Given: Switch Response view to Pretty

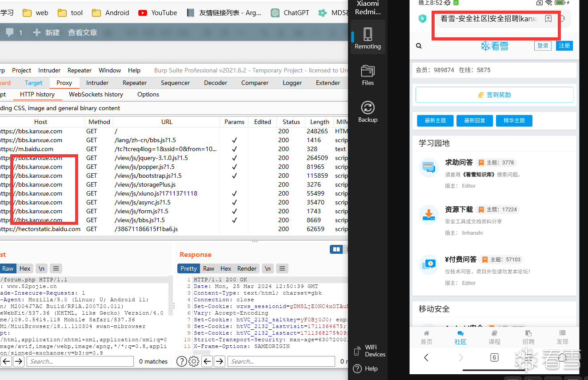Looking at the screenshot, I should [188, 268].
